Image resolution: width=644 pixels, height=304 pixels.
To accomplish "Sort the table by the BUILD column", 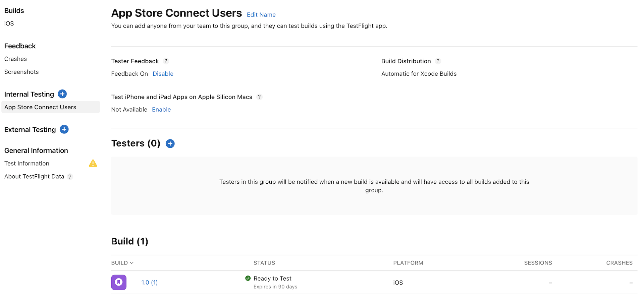I will [122, 263].
